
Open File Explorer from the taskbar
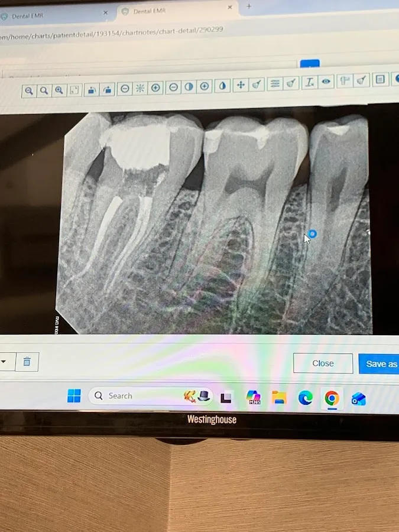[x=279, y=398]
